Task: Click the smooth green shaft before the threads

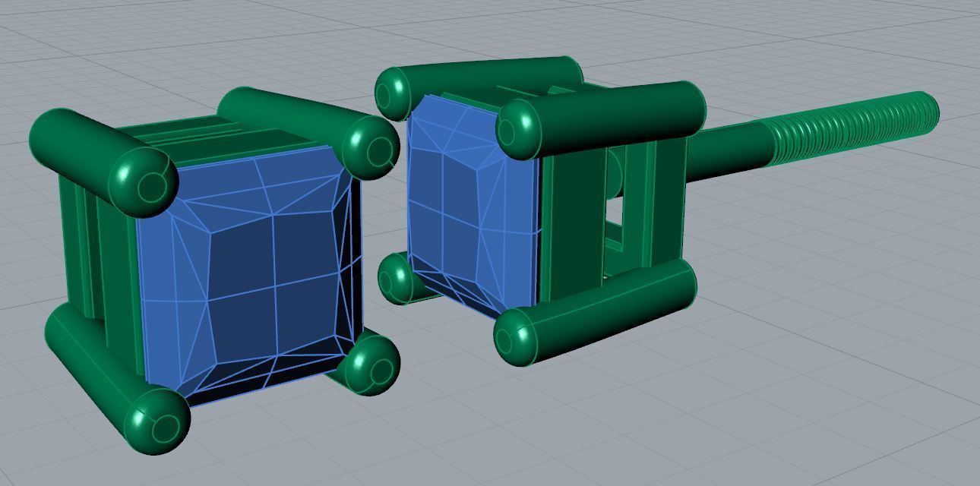Action: pos(729,150)
